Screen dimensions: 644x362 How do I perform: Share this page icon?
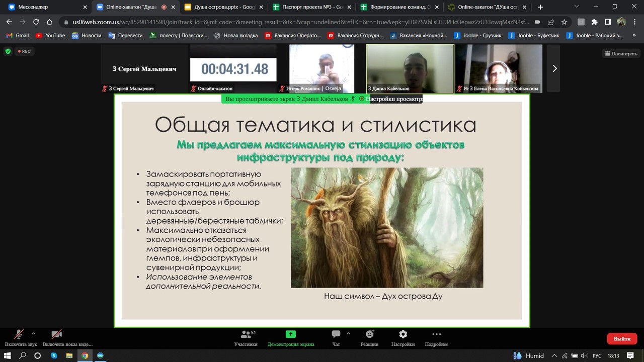(x=551, y=22)
